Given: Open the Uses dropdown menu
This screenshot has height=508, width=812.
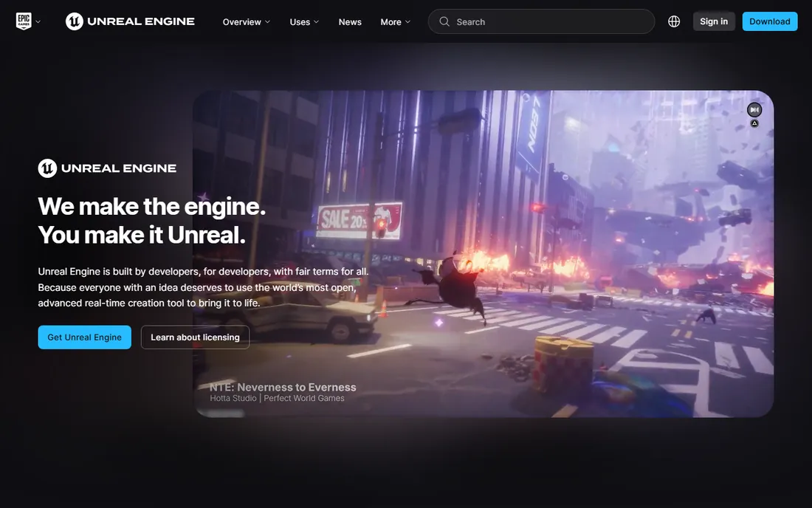Looking at the screenshot, I should click(x=304, y=21).
